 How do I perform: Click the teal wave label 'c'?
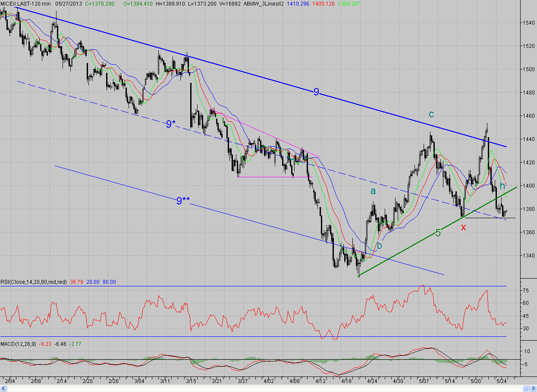[x=431, y=114]
